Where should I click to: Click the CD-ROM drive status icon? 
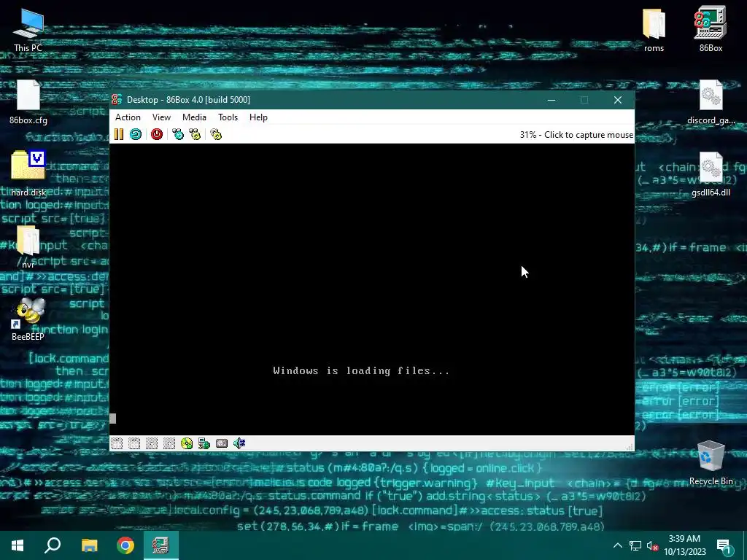click(187, 443)
